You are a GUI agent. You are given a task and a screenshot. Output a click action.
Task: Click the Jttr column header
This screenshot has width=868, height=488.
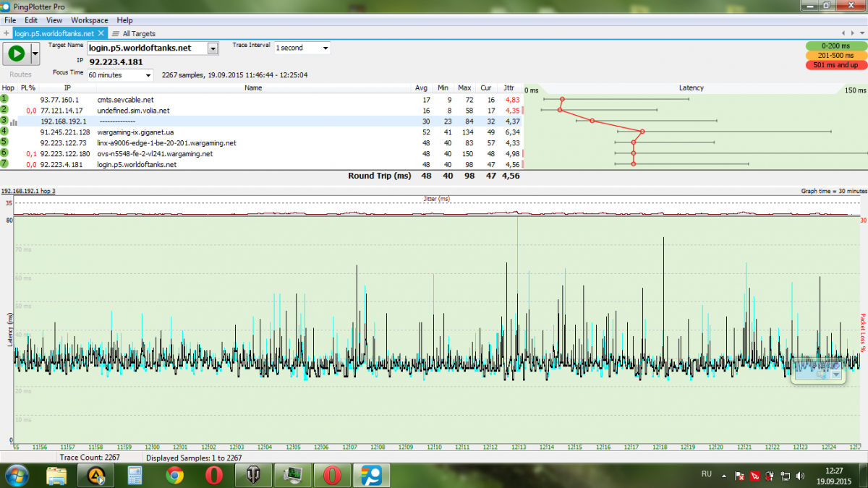pyautogui.click(x=509, y=88)
